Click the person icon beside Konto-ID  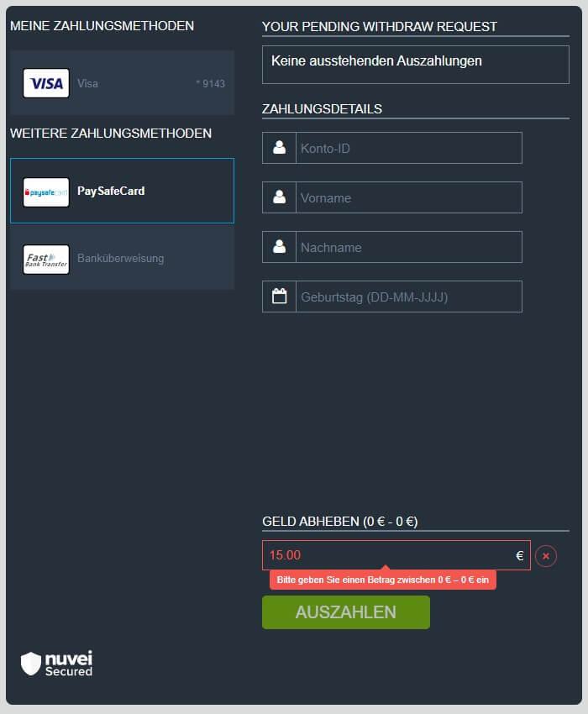(280, 148)
